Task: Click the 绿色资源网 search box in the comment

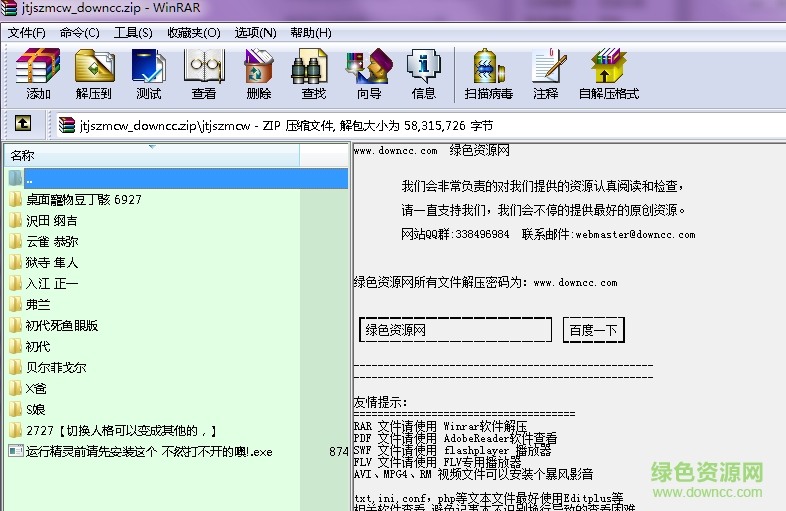Action: [x=455, y=330]
